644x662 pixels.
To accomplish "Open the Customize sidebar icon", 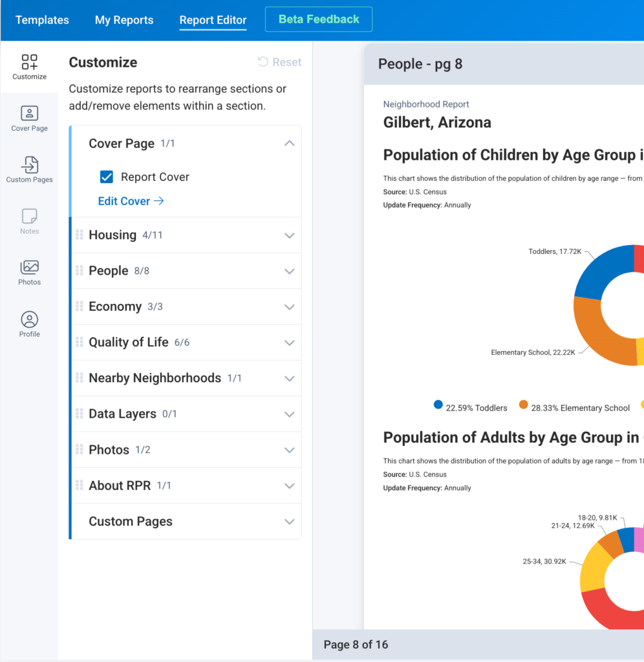I will coord(29,67).
